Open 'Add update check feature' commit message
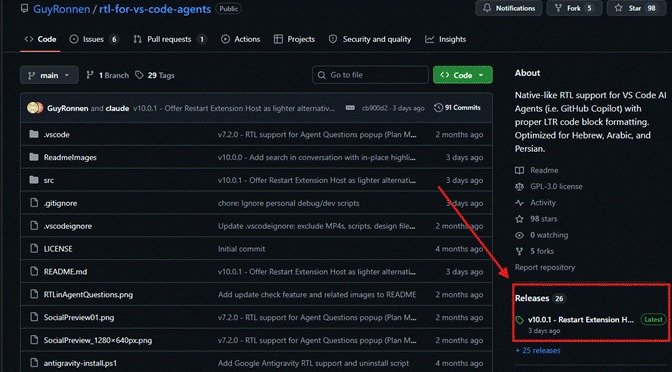Viewport: 672px width, 372px height. coord(317,295)
